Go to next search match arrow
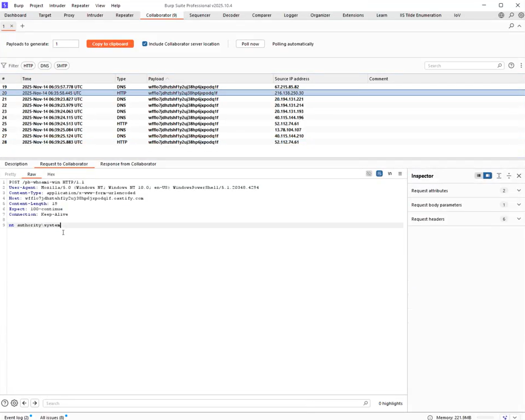 point(35,403)
